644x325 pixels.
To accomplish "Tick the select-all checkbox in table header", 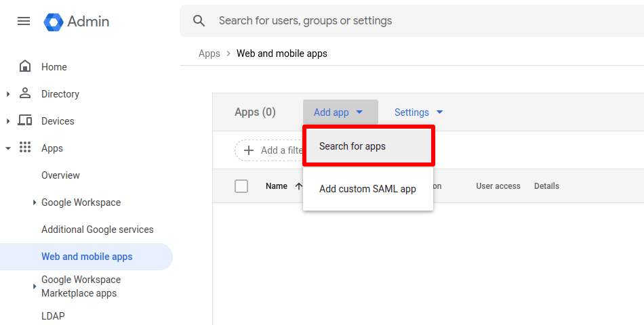I will pos(241,186).
